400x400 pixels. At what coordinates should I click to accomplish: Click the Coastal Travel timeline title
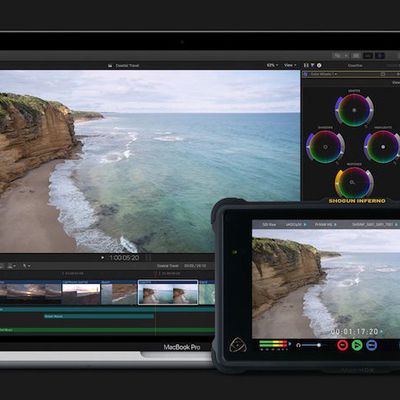click(x=168, y=266)
